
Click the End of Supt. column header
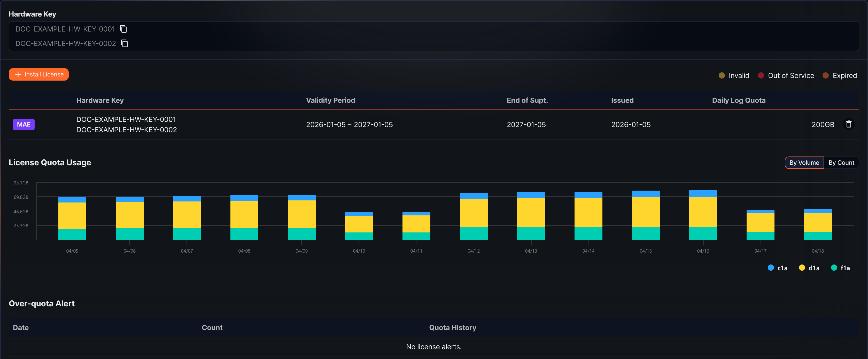(527, 100)
